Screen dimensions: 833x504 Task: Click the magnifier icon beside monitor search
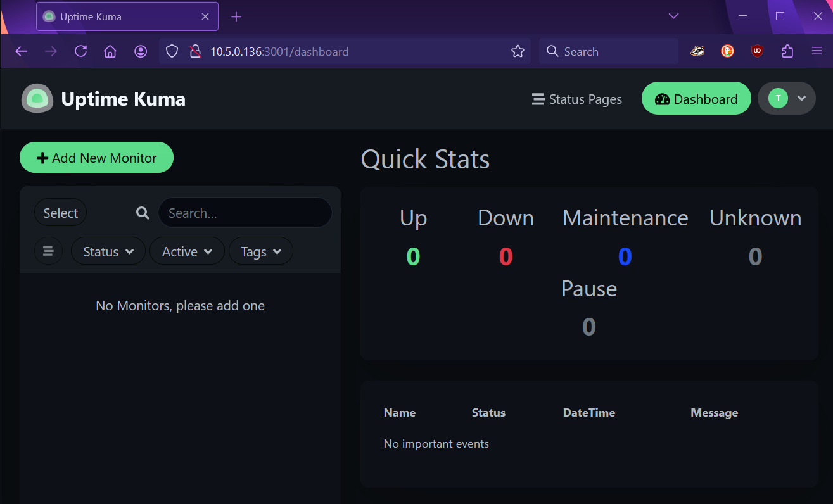coord(143,213)
